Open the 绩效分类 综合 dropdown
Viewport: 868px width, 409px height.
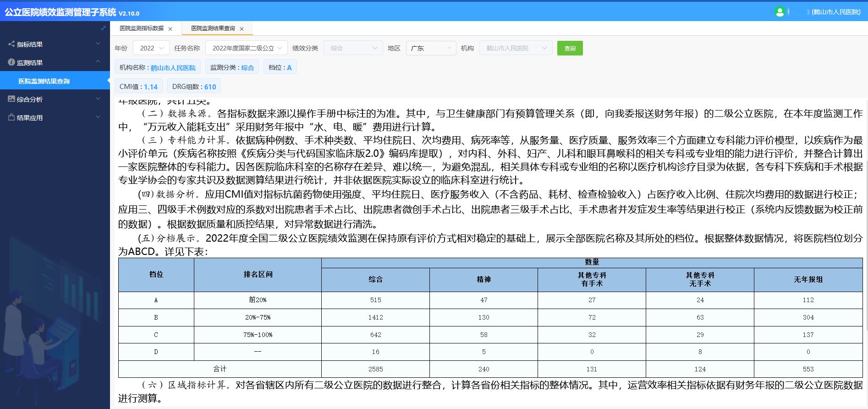353,48
